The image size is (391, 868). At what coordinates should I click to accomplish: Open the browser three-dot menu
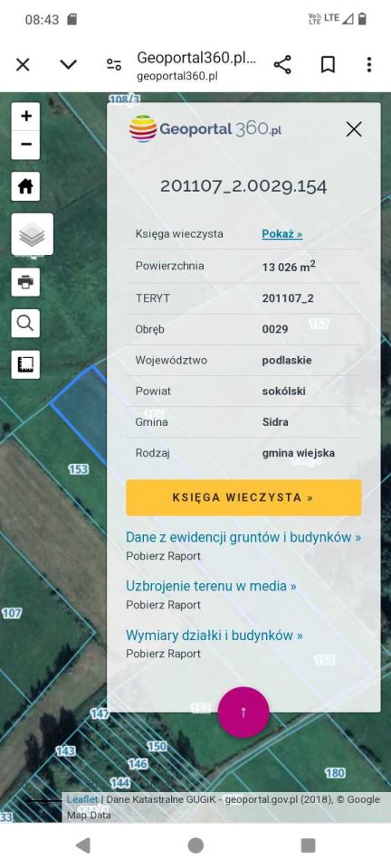click(x=369, y=65)
